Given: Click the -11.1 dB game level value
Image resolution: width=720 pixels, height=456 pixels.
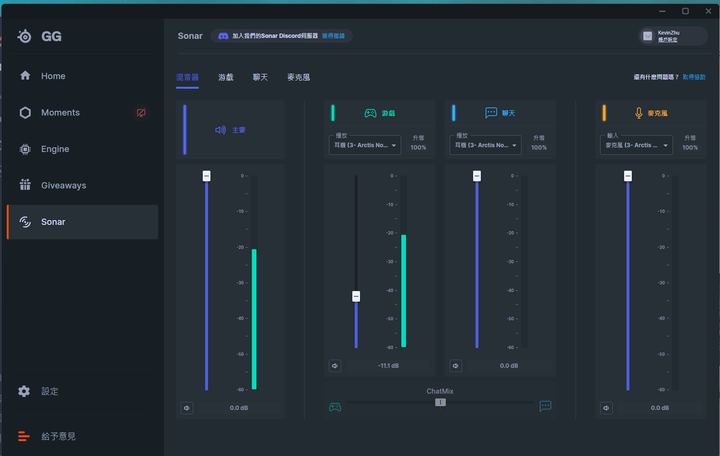Looking at the screenshot, I should 388,366.
